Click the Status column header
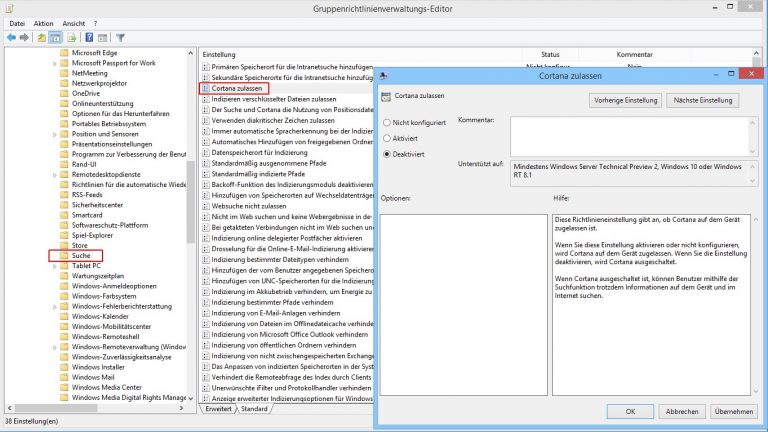Image resolution: width=768 pixels, height=432 pixels. [551, 54]
